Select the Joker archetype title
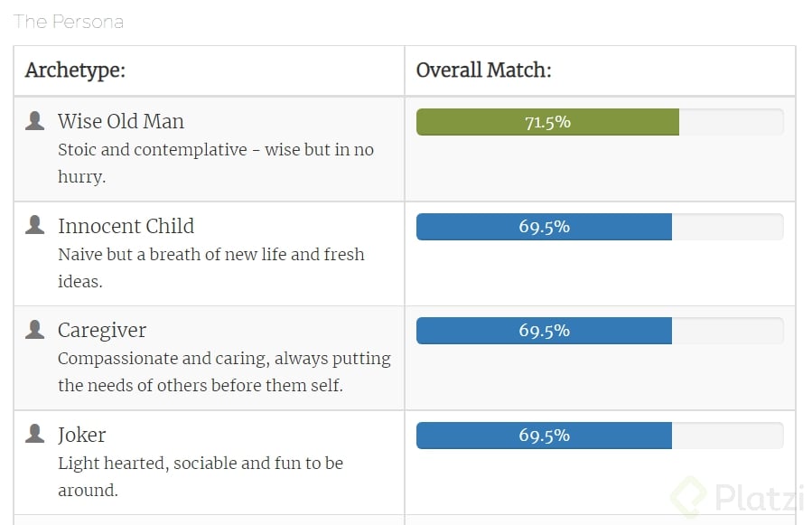Viewport: 812px width, 525px height. click(82, 435)
